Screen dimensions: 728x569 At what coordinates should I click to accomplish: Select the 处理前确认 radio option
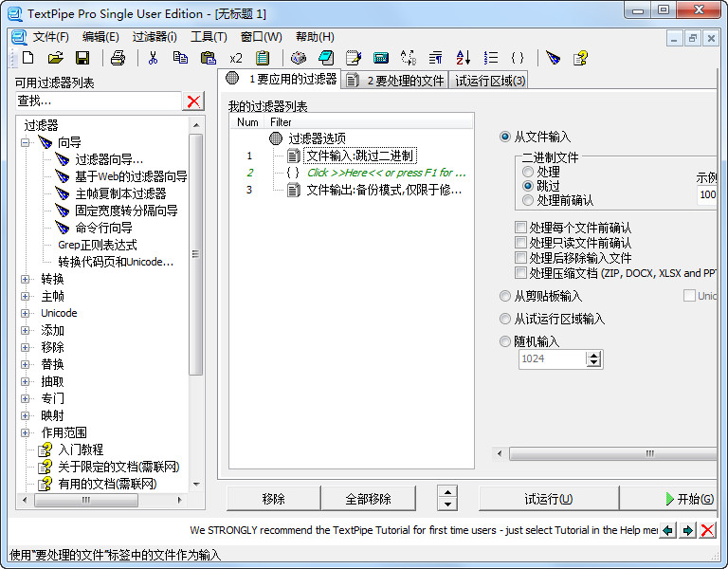coord(527,200)
